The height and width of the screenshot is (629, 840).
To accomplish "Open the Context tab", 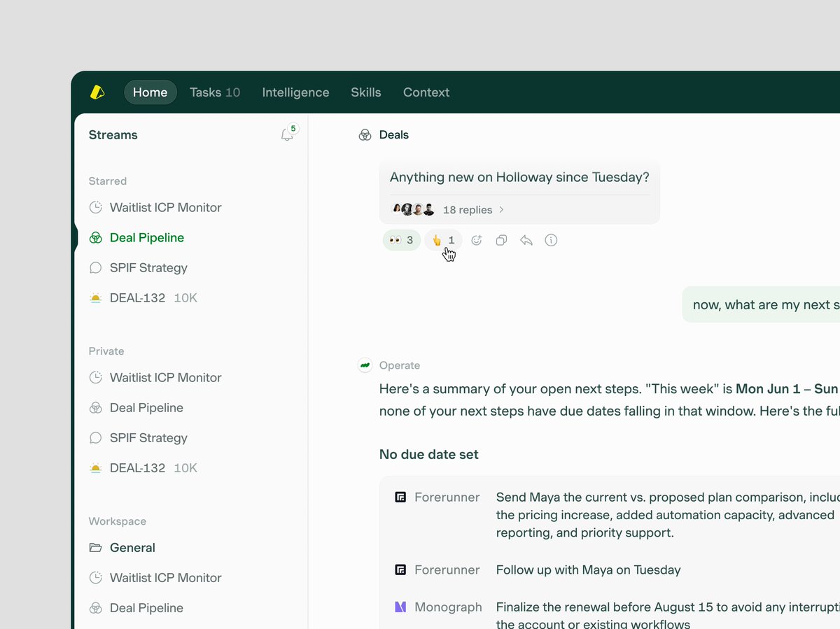I will (426, 92).
